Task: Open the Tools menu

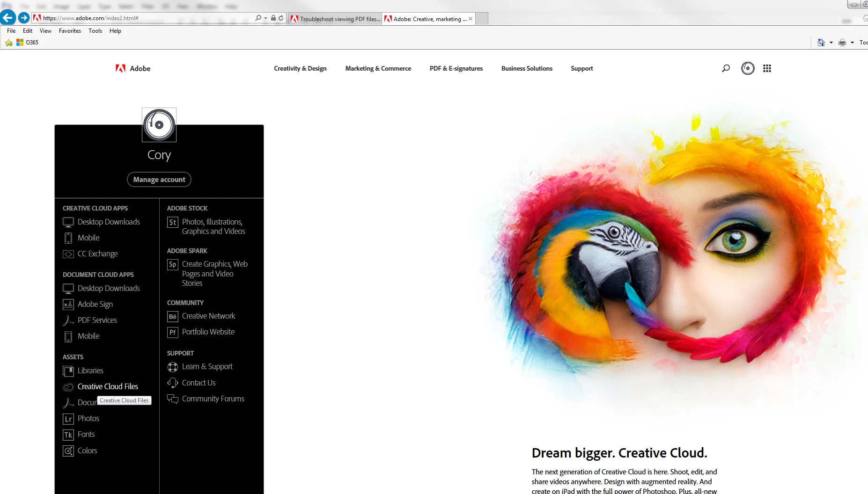Action: [95, 31]
